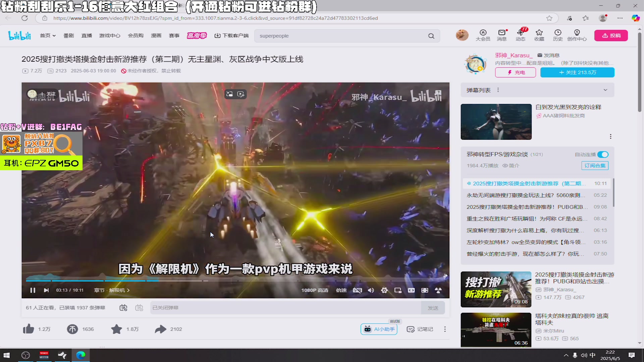Go to the 漫画 section
644x362 pixels.
(x=156, y=36)
